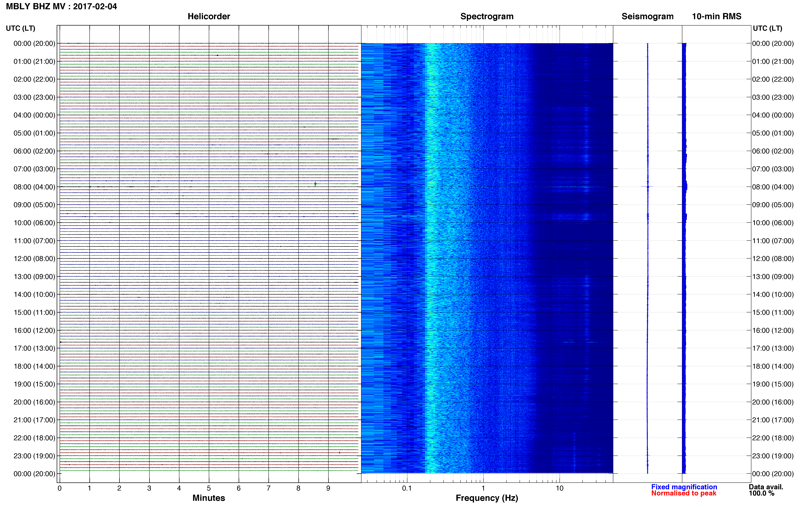
Task: Click 10:00 (06:00) label left of helicorder
Action: coord(34,223)
